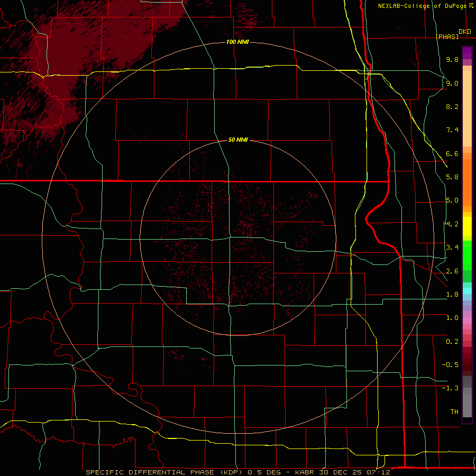Viewport: 476px width, 476px height.
Task: Select the 1.8 scale label
Action: pos(452,295)
